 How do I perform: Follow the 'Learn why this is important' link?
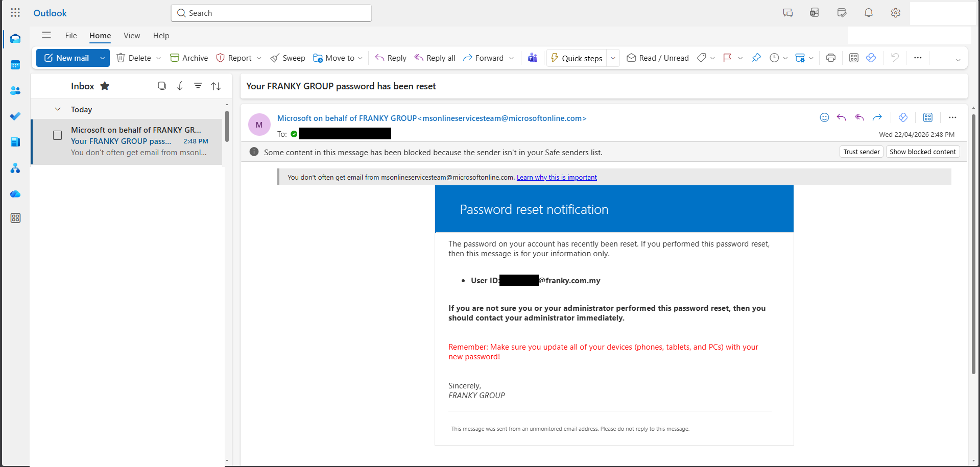pos(557,177)
